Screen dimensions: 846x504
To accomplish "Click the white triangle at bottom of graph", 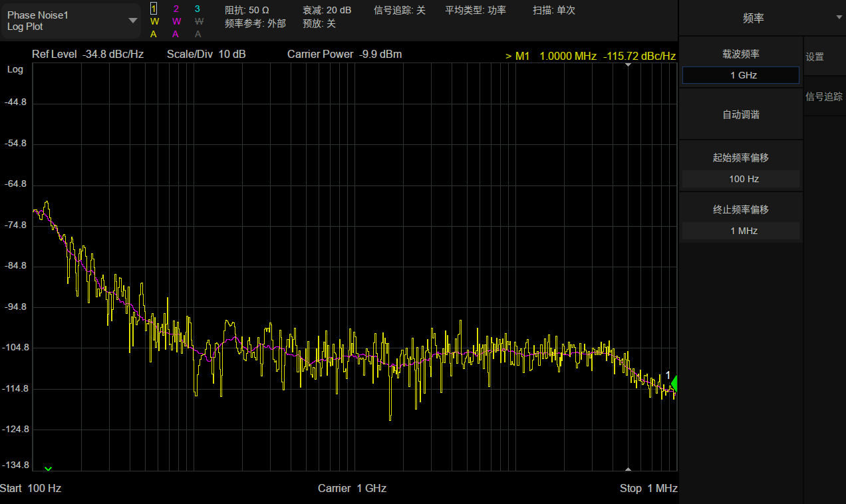I will coord(629,468).
